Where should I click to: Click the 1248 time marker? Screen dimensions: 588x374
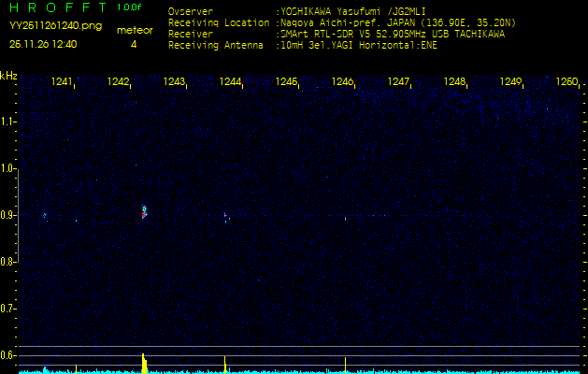455,82
